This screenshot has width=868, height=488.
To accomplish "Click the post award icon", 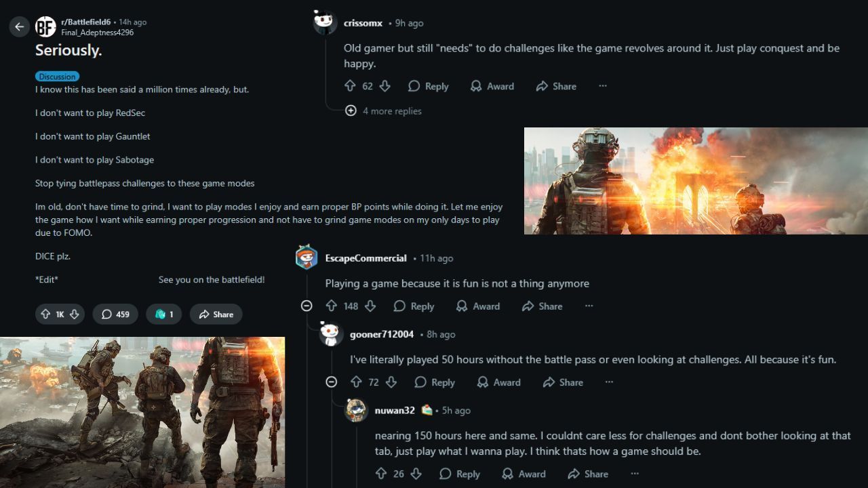I will (x=163, y=314).
